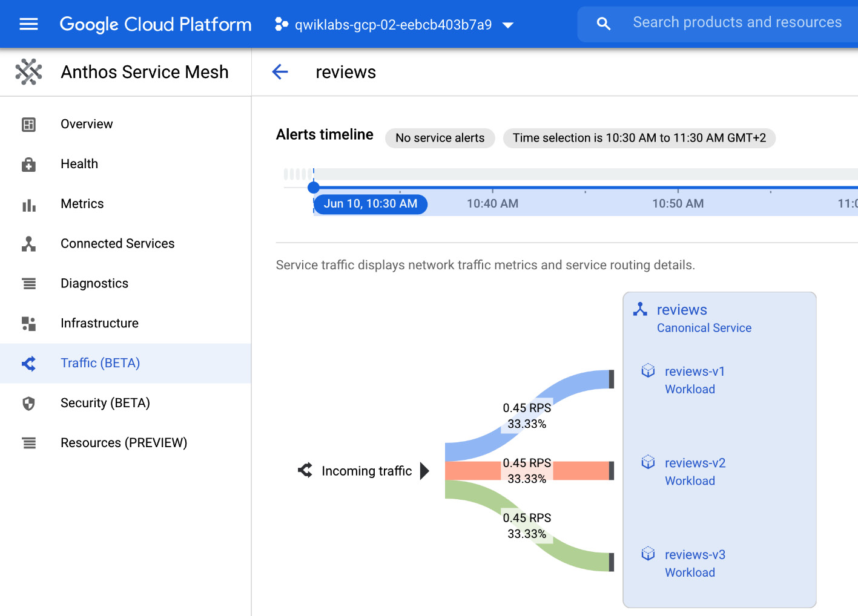Click the Infrastructure blocks icon

click(28, 324)
